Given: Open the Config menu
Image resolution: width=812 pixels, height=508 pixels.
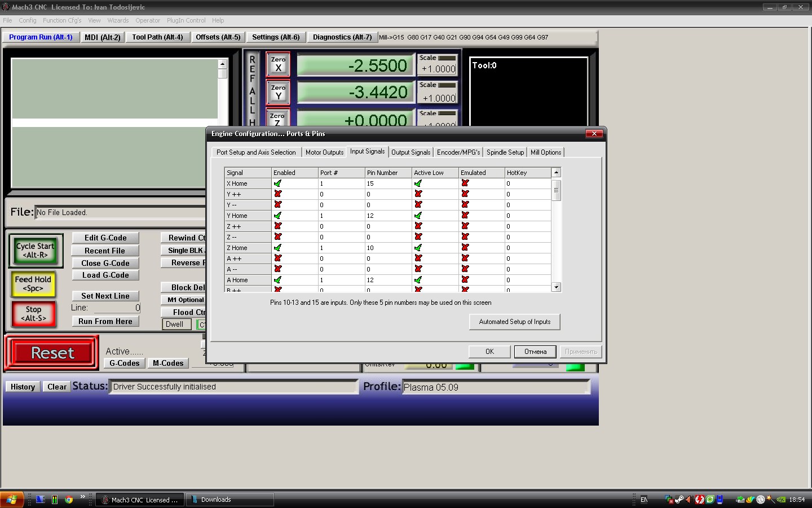Looking at the screenshot, I should [x=28, y=20].
